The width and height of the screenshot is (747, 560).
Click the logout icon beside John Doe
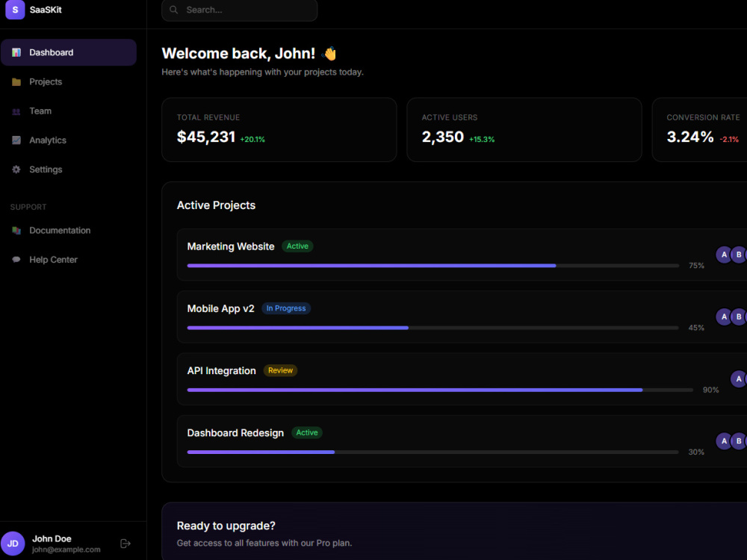125,544
